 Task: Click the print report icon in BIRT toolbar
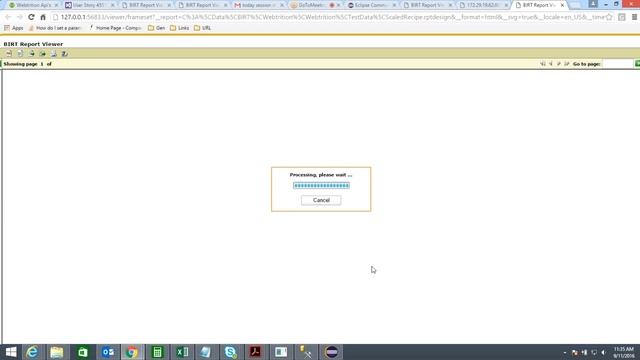pos(53,54)
